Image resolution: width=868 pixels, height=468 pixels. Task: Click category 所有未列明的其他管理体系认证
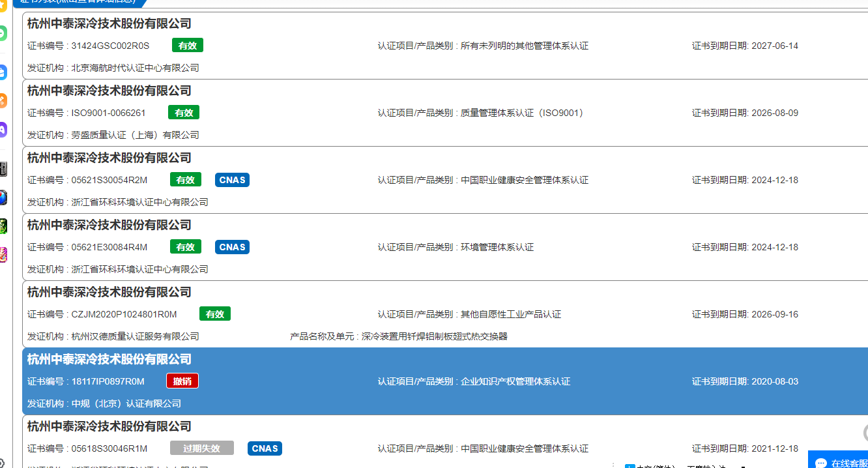point(525,46)
